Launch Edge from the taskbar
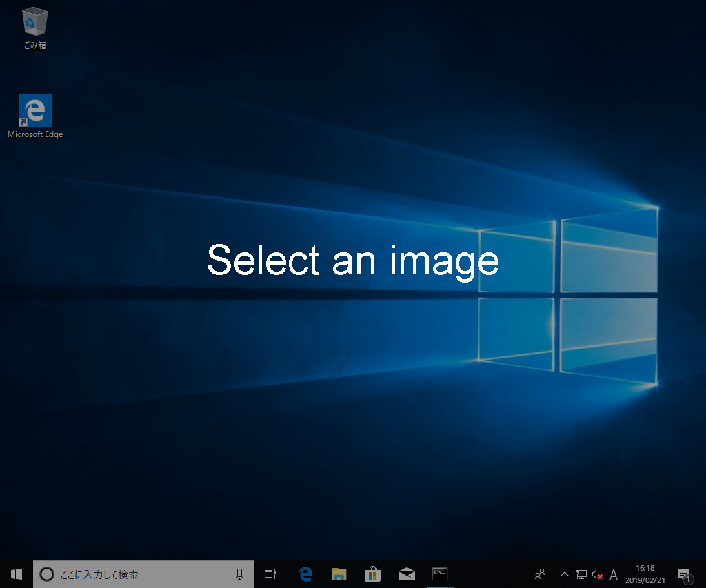 click(x=305, y=574)
